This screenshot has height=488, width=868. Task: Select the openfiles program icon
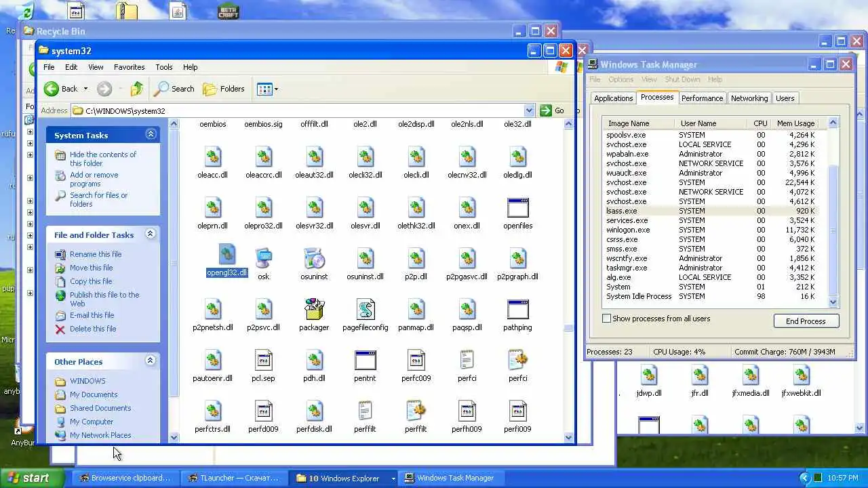pyautogui.click(x=517, y=208)
